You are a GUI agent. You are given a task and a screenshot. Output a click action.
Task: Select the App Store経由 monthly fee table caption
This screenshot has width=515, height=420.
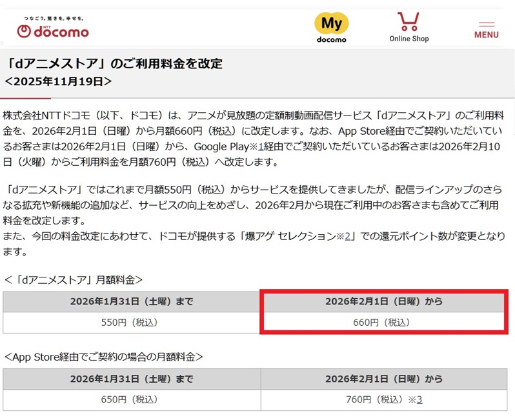[x=104, y=356]
